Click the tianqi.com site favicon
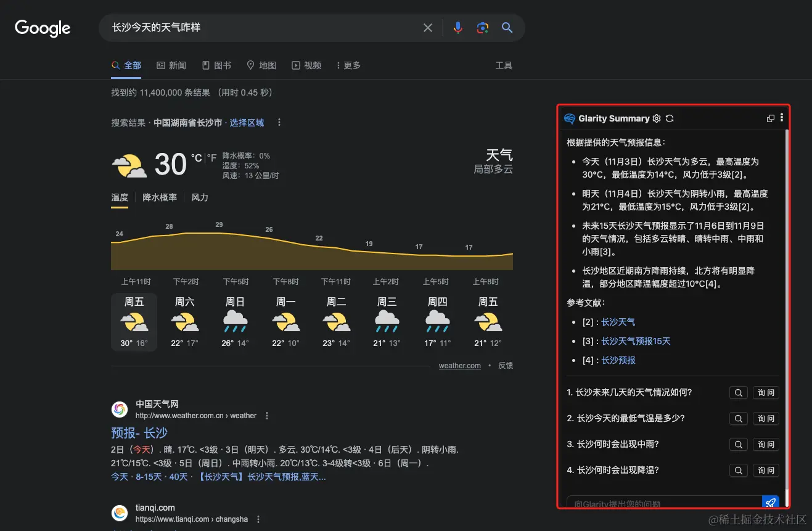Image resolution: width=812 pixels, height=531 pixels. pos(120,513)
